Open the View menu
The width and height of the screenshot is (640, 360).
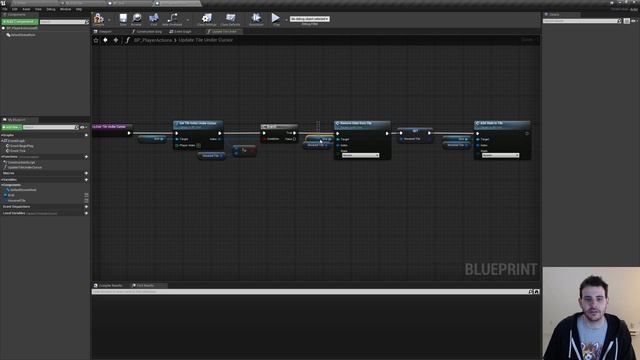click(38, 9)
